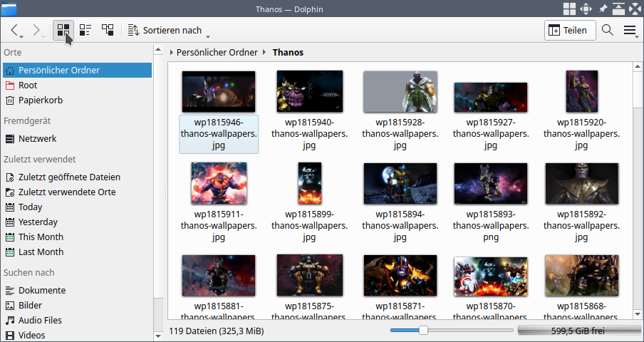Select thumbnail of wp1815927-thanos-wallpapers.jpg
This screenshot has width=644, height=342.
491,98
